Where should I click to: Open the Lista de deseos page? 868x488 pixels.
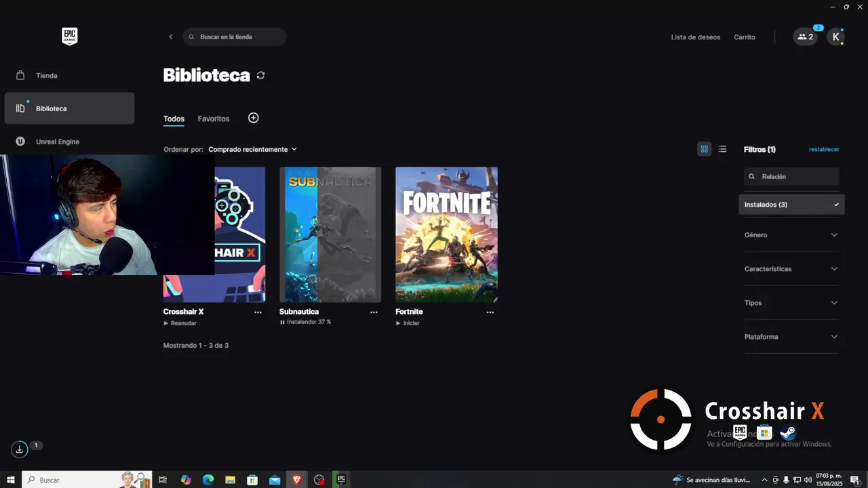(x=696, y=37)
